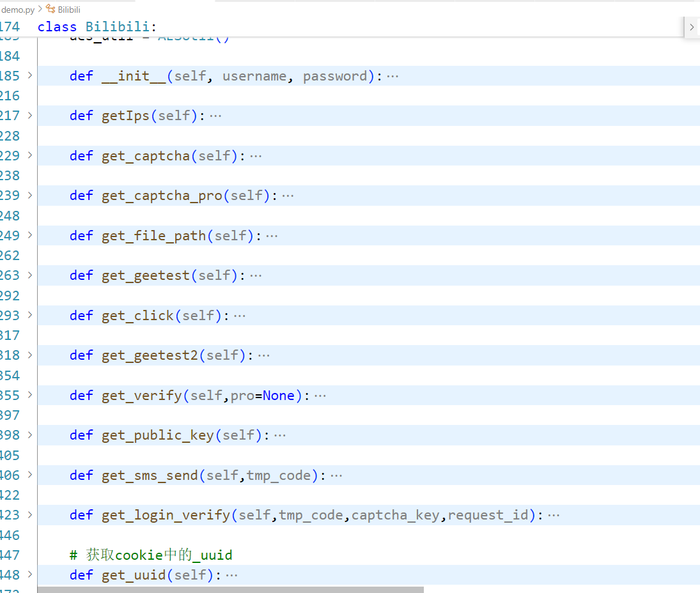Click the sticky class Bilibili header line
This screenshot has width=700, height=593.
tap(341, 27)
